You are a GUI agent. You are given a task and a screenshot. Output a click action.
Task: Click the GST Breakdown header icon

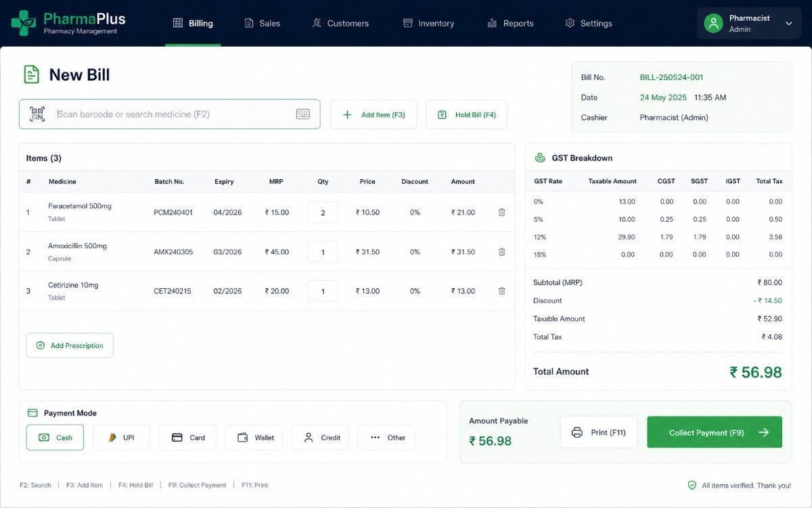pos(540,158)
